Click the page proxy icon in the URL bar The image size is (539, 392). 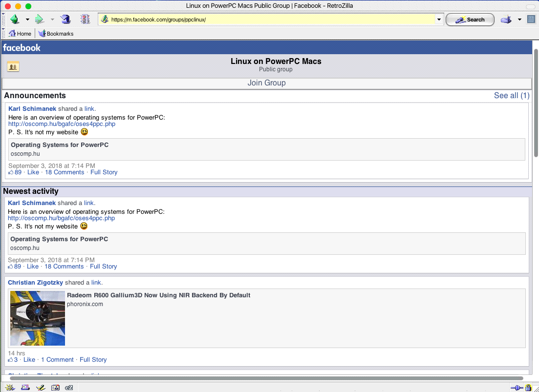coord(105,20)
